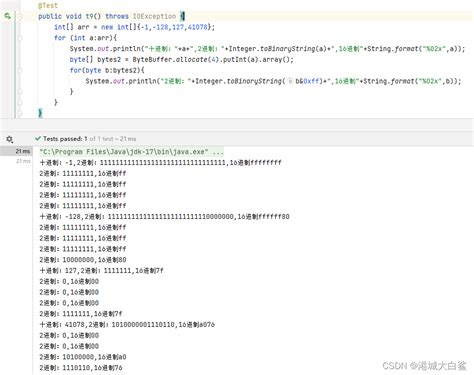Collapse the t9() method fold marker
The image size is (474, 375).
19,16
